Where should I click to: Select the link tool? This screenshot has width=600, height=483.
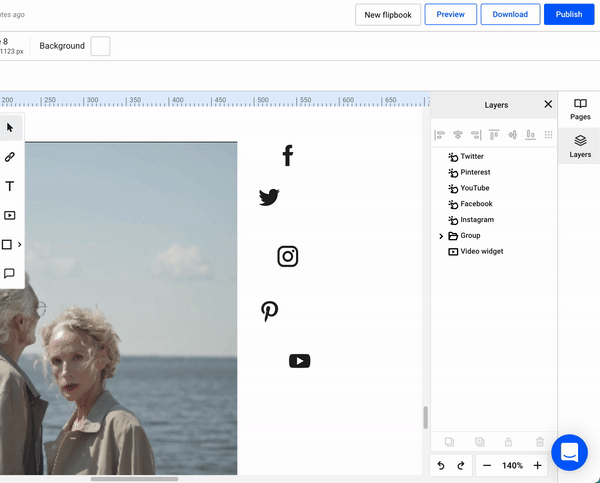[10, 157]
